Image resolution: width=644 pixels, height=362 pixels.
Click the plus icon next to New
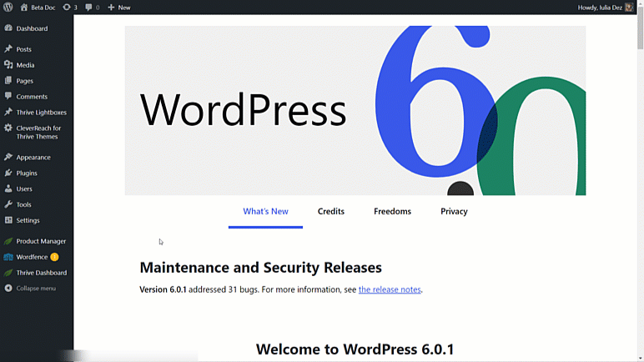pyautogui.click(x=111, y=8)
